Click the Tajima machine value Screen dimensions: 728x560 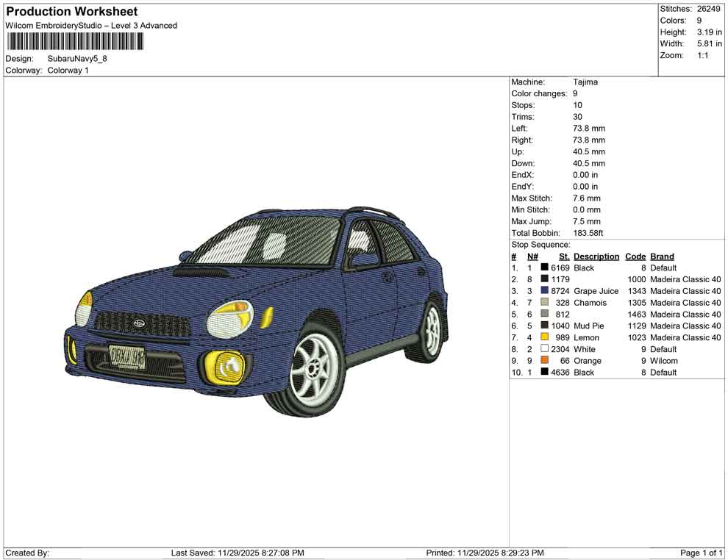click(585, 82)
